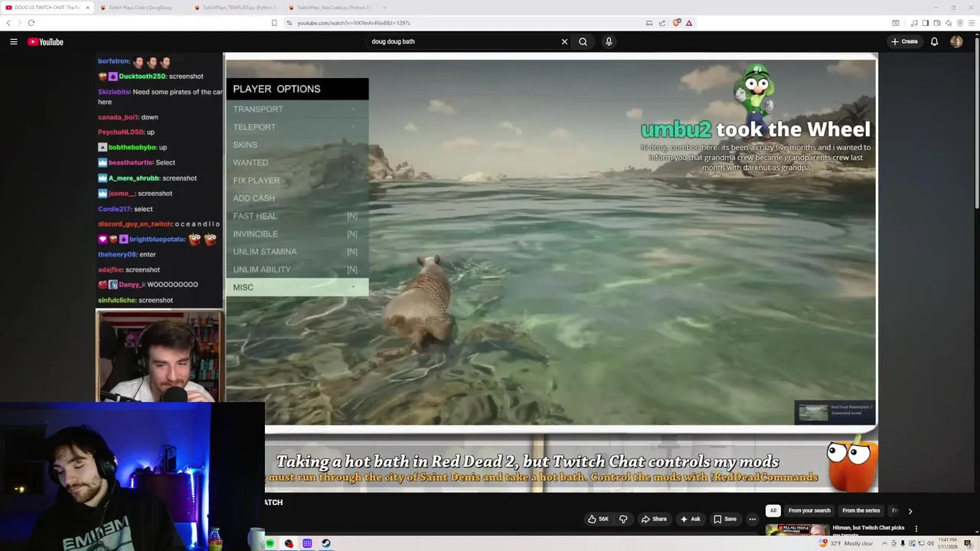This screenshot has height=551, width=980.
Task: Open the browser main menu
Action: tap(971, 23)
